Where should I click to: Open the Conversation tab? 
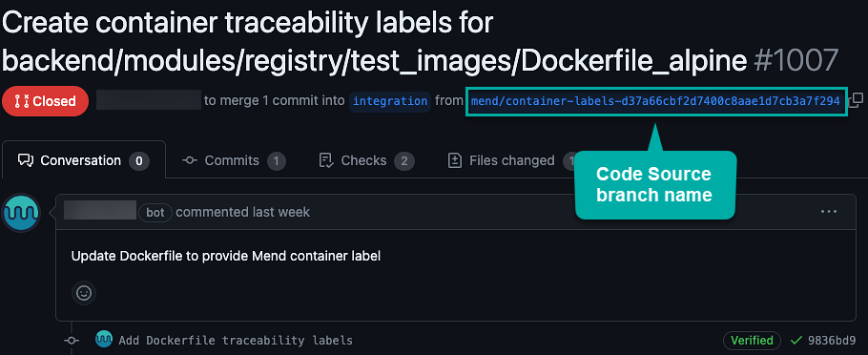(x=84, y=160)
